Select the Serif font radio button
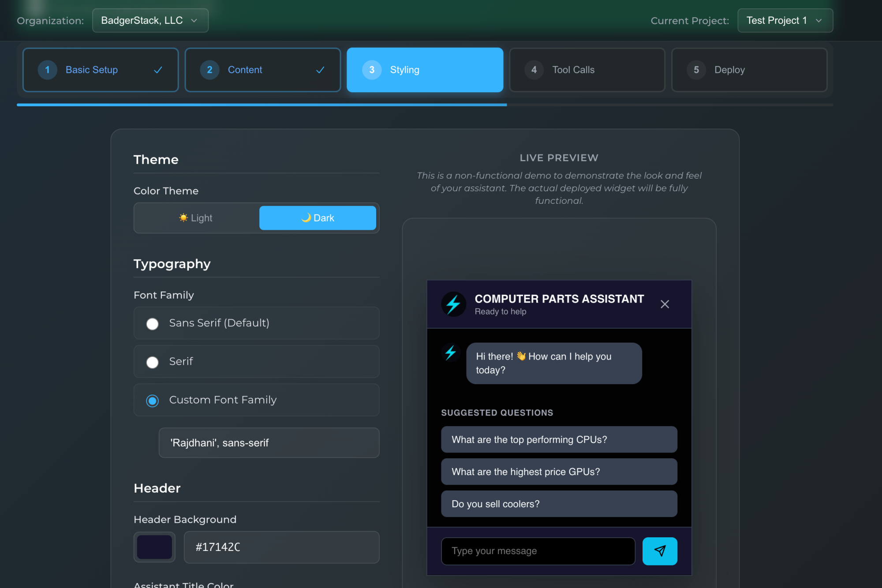The image size is (882, 588). [153, 362]
